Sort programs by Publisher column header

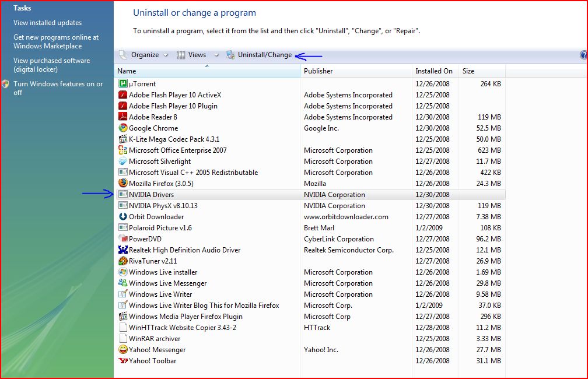tap(356, 71)
